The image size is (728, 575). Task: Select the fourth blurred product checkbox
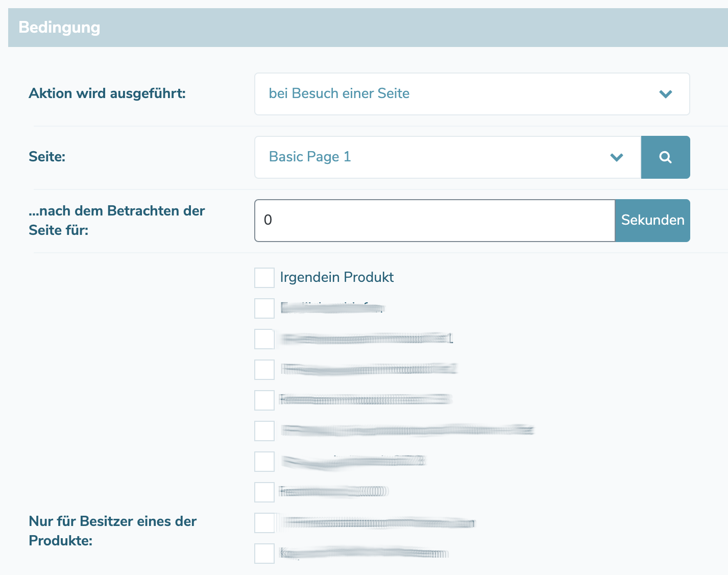pos(264,400)
